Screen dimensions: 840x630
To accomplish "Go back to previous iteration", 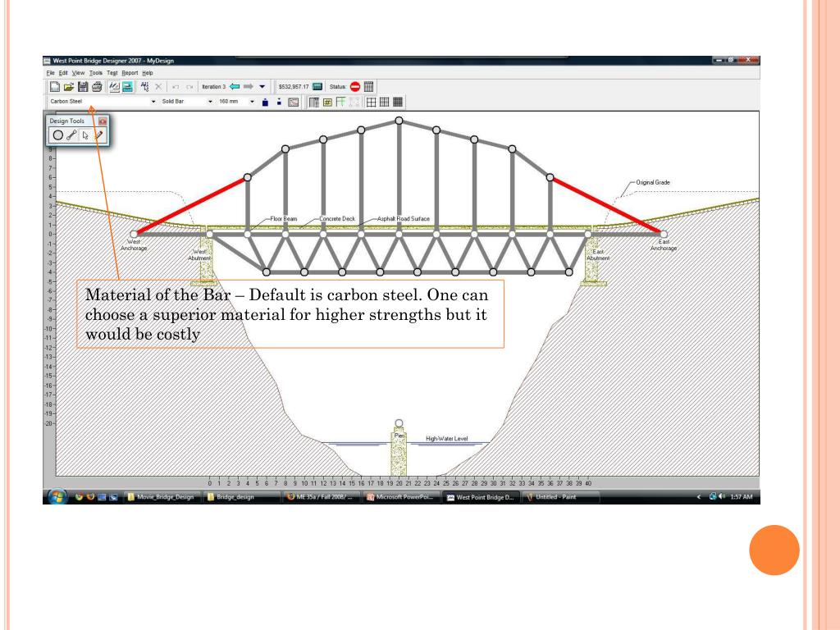I will tap(235, 86).
